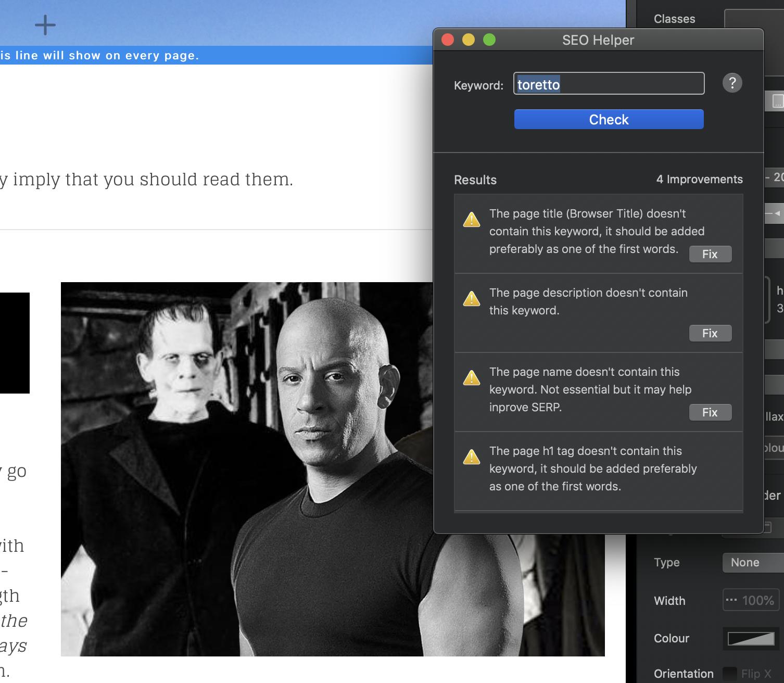Viewport: 784px width, 683px height.
Task: Fix the page description keyword issue
Action: (x=710, y=333)
